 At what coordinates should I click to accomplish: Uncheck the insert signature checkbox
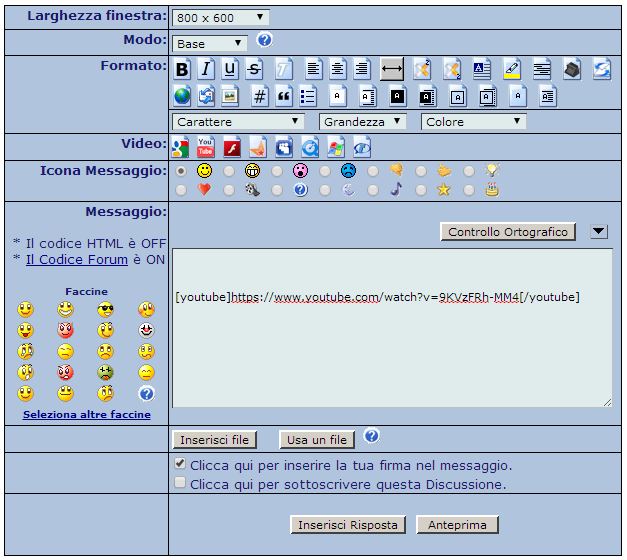coord(180,463)
